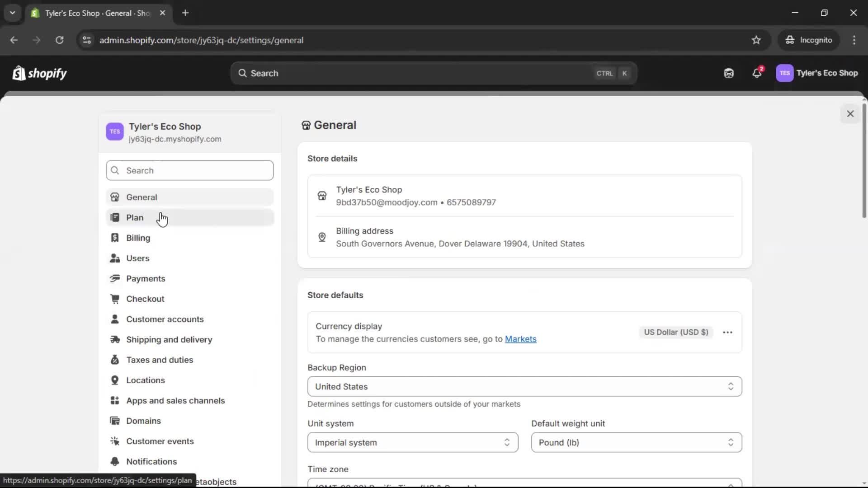This screenshot has height=488, width=868.
Task: Click the page vertical scrollbar
Action: point(864,160)
